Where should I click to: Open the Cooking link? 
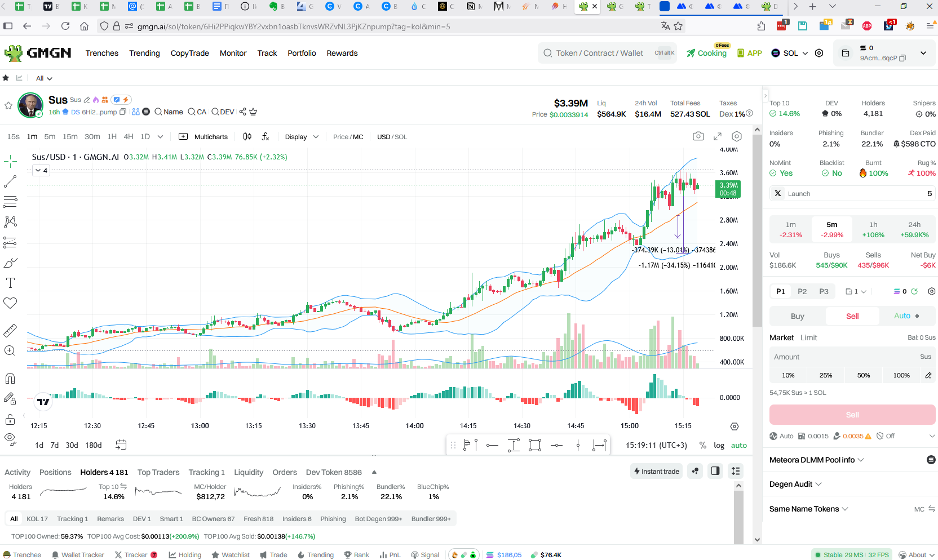point(707,53)
